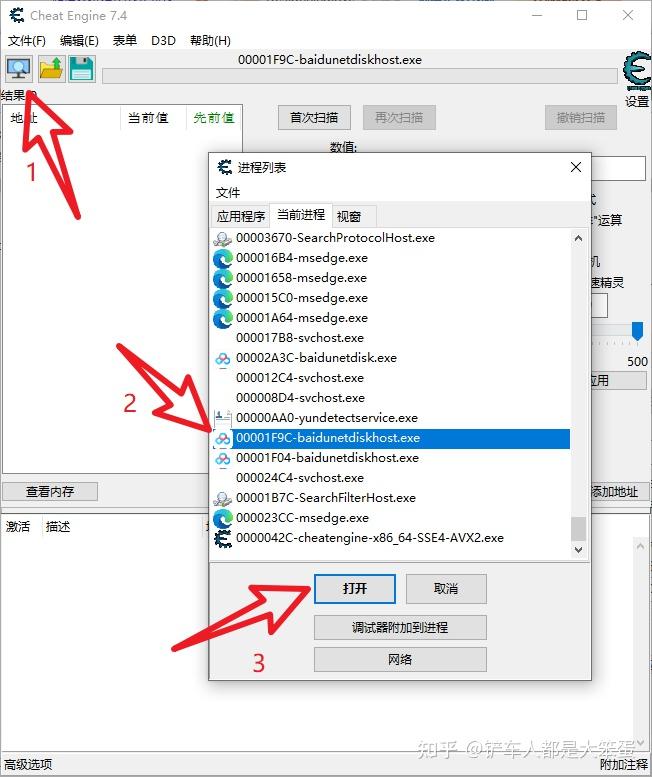The image size is (652, 777).
Task: Click the 网络 button
Action: point(400,660)
